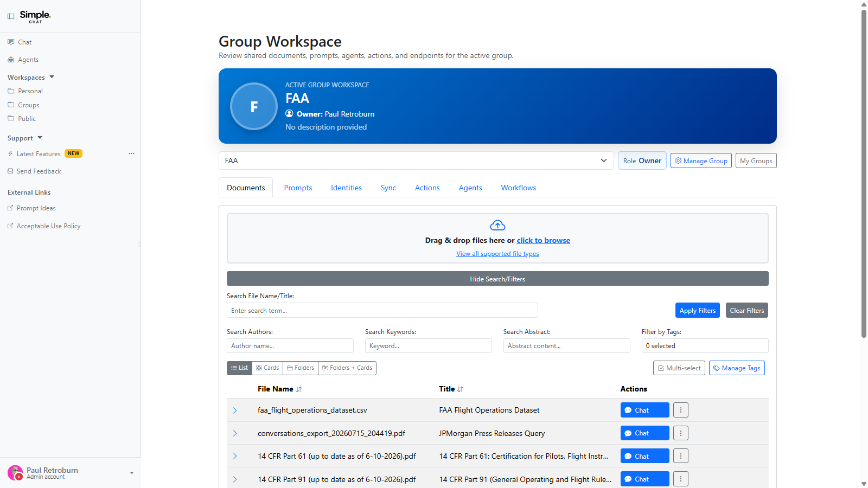Image resolution: width=868 pixels, height=488 pixels.
Task: Open 'View all supported file types'
Action: (x=497, y=254)
